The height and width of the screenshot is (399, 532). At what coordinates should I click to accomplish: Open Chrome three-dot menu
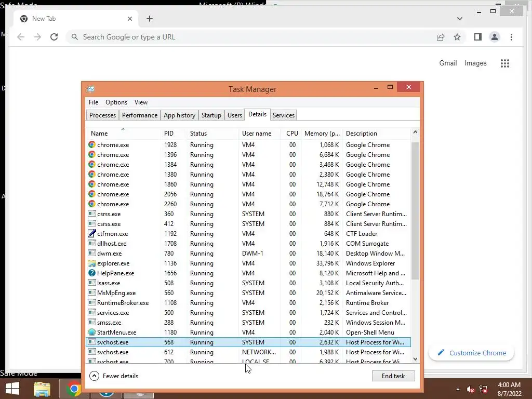click(x=511, y=37)
